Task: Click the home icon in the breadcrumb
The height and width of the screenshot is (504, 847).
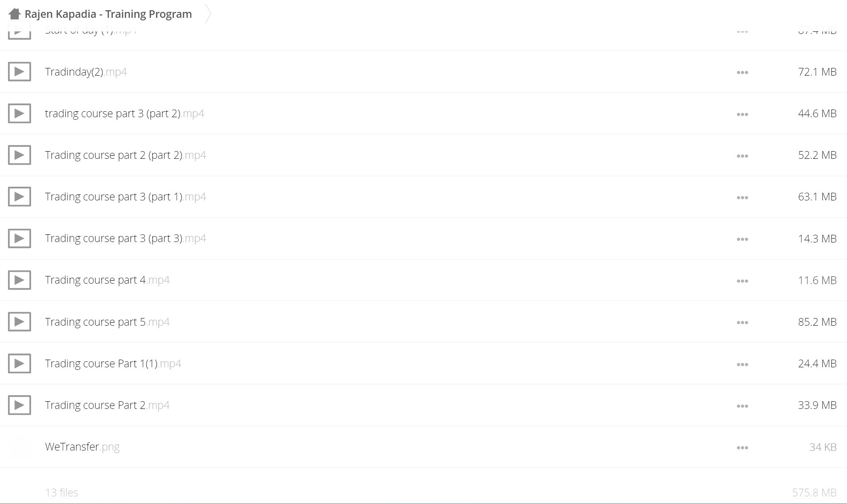Action: (14, 14)
